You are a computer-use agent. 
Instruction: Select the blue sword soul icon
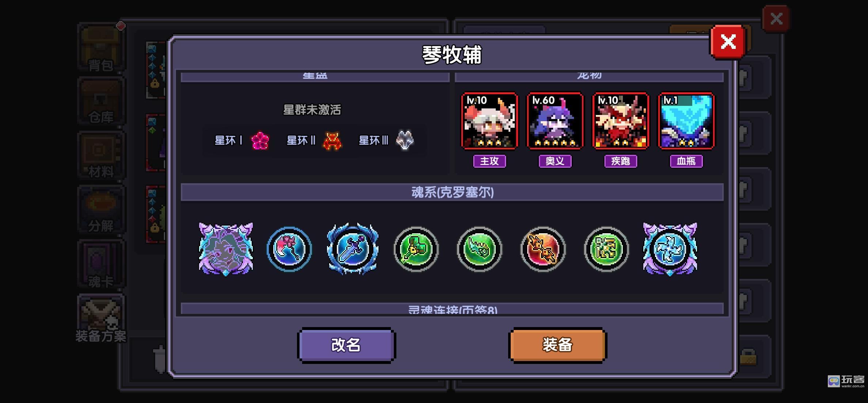click(x=353, y=249)
